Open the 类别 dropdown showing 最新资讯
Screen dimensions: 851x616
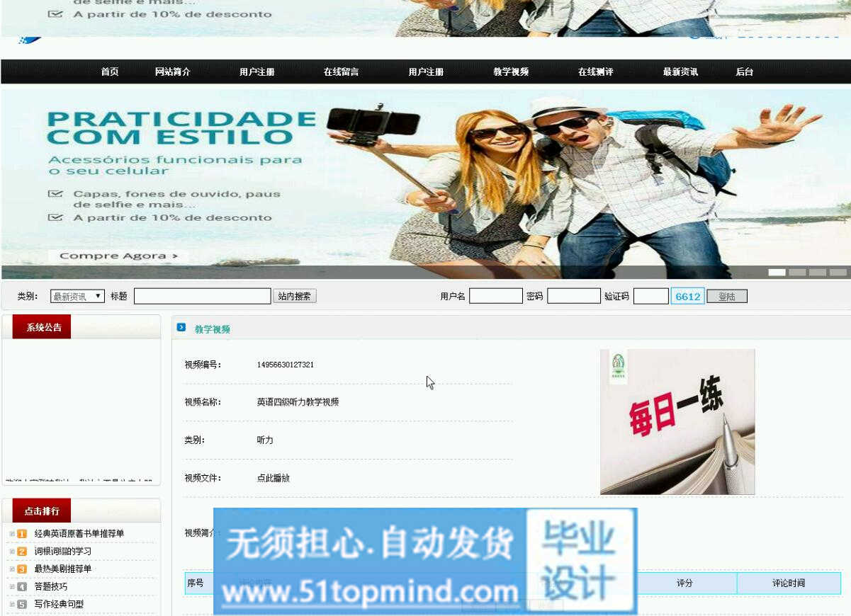77,297
